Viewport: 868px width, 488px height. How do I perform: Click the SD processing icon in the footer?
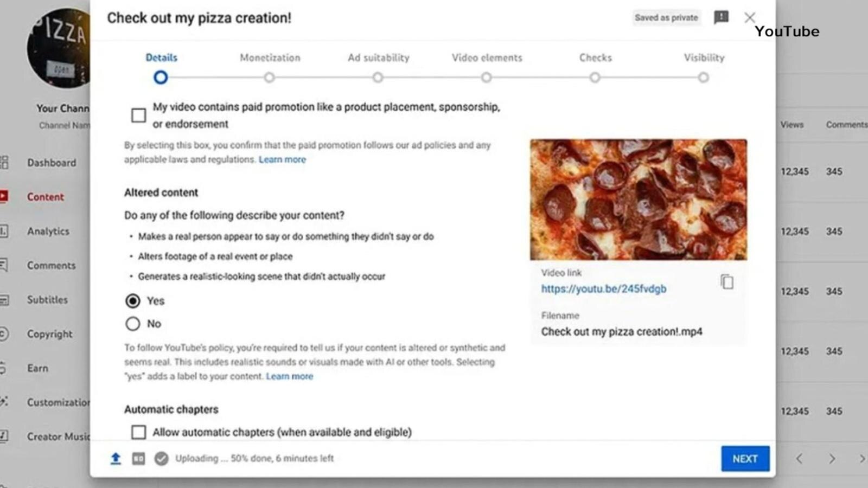coord(138,459)
